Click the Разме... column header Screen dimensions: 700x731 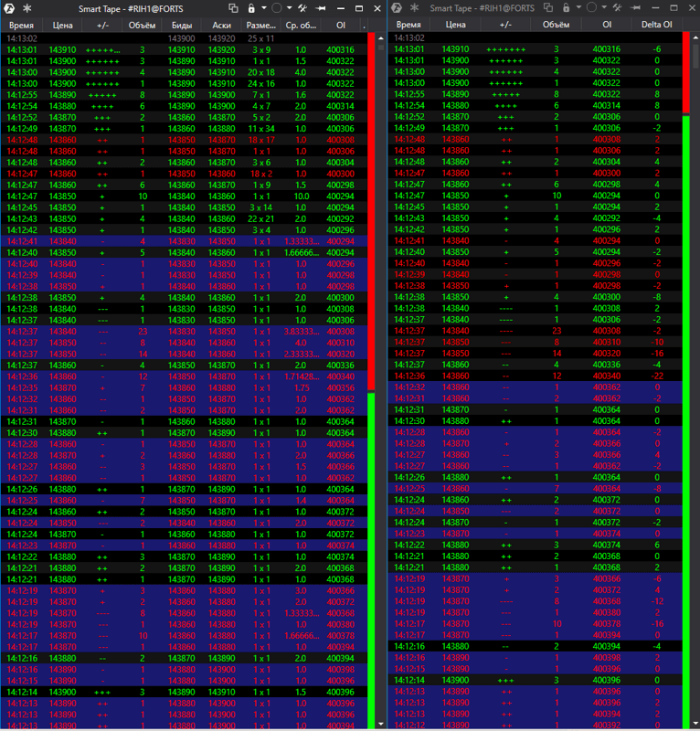[261, 26]
